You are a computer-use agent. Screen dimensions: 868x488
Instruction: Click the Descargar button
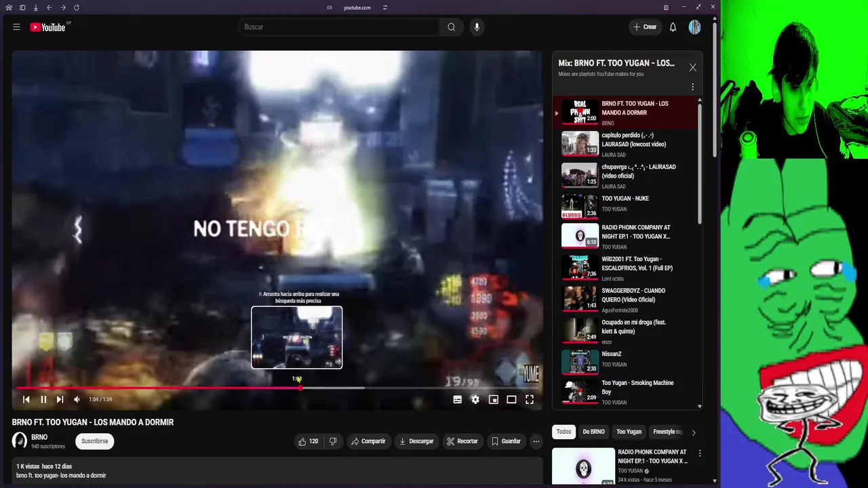pos(416,441)
